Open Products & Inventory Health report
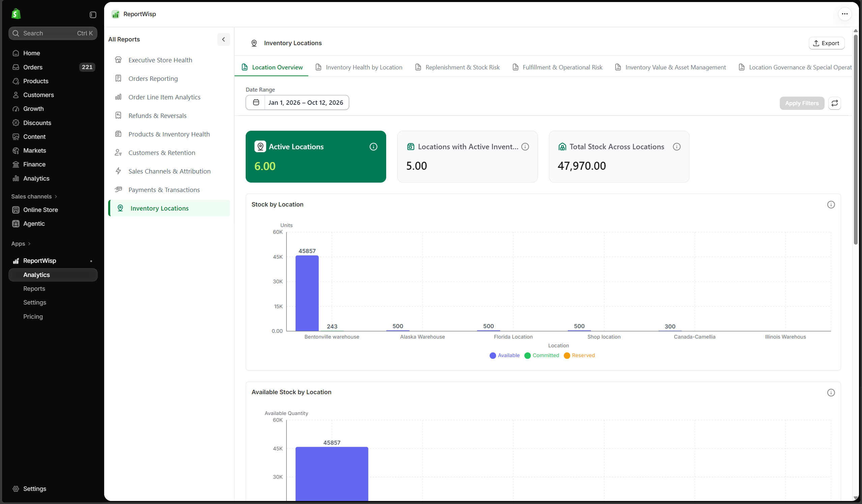The width and height of the screenshot is (862, 504). pos(169,134)
